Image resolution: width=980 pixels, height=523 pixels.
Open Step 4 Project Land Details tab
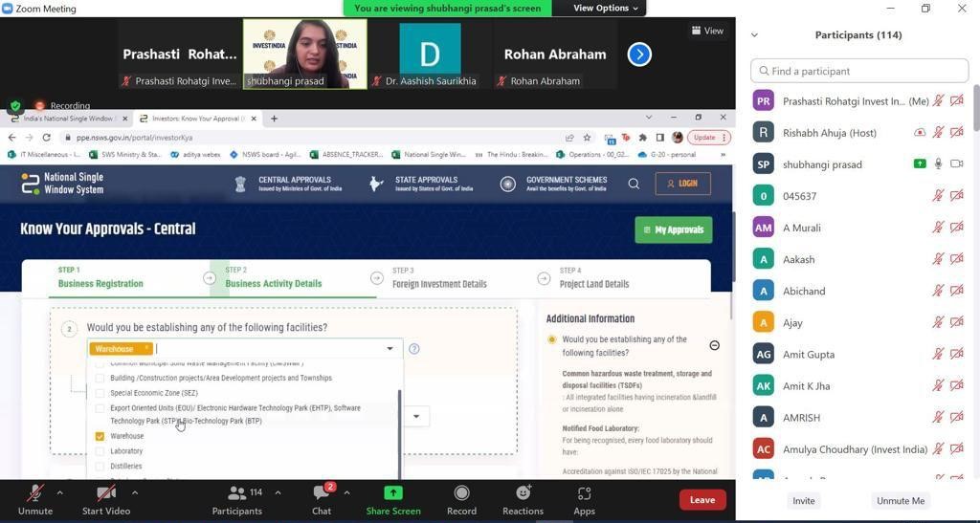pos(593,277)
